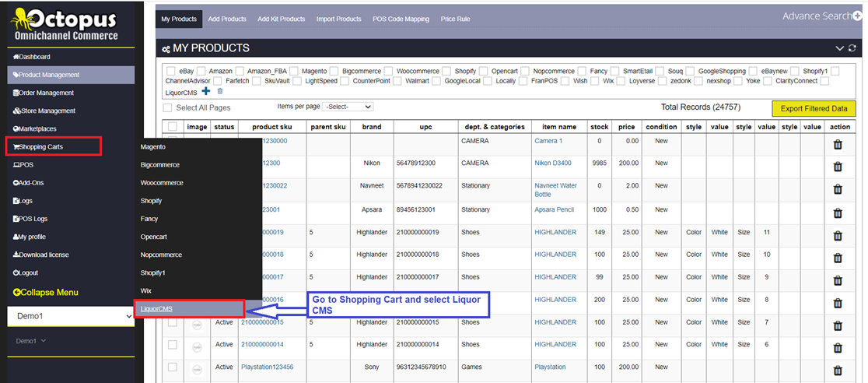Switch to the Add Products tab
868x383 pixels.
coord(227,19)
